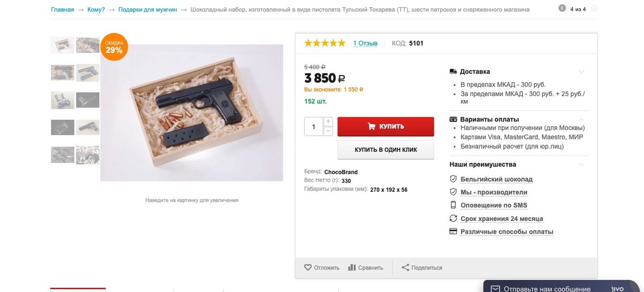Open the 1 Отзыв reviews link
644x292 pixels.
[x=365, y=43]
